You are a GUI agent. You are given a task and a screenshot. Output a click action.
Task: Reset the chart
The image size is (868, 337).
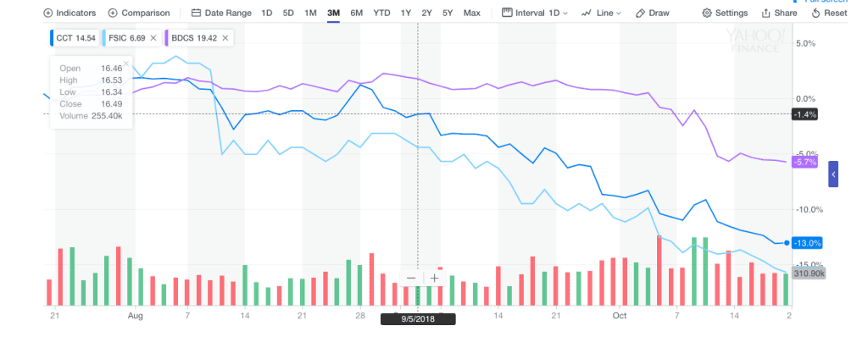(x=829, y=13)
